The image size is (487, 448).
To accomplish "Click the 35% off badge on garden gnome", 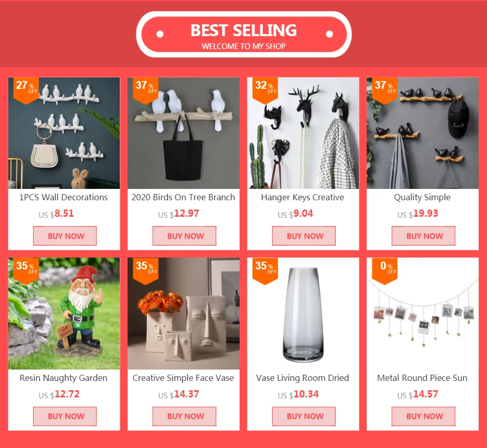I will [26, 271].
